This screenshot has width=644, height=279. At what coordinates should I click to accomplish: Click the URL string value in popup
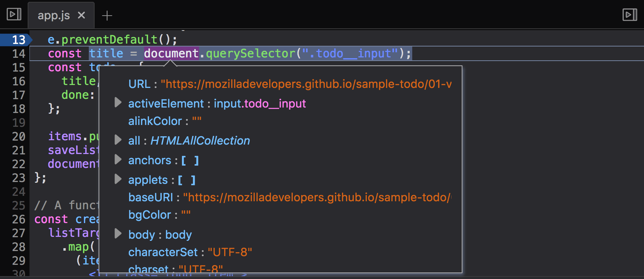(x=306, y=84)
